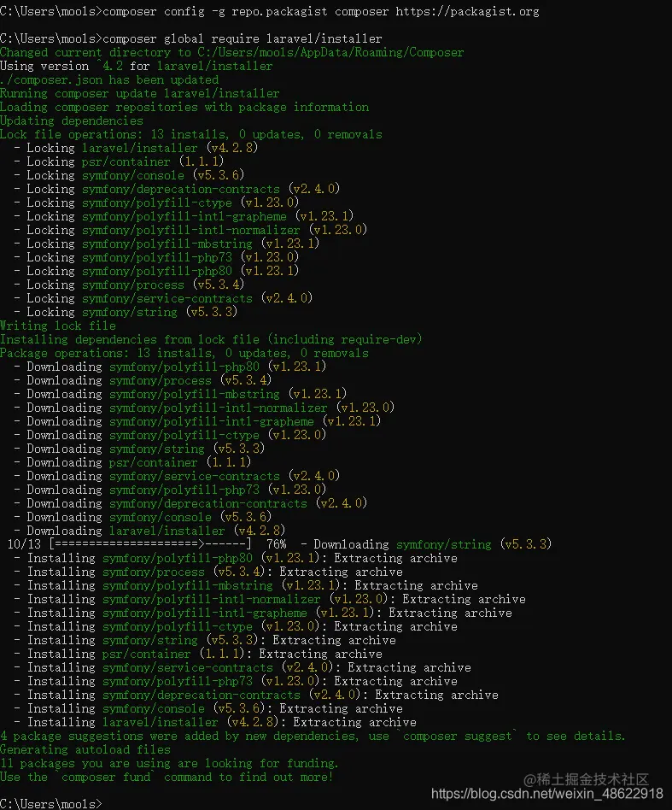Click the "Locking symfony/service-contracts" row
The width and height of the screenshot is (672, 810).
[163, 298]
